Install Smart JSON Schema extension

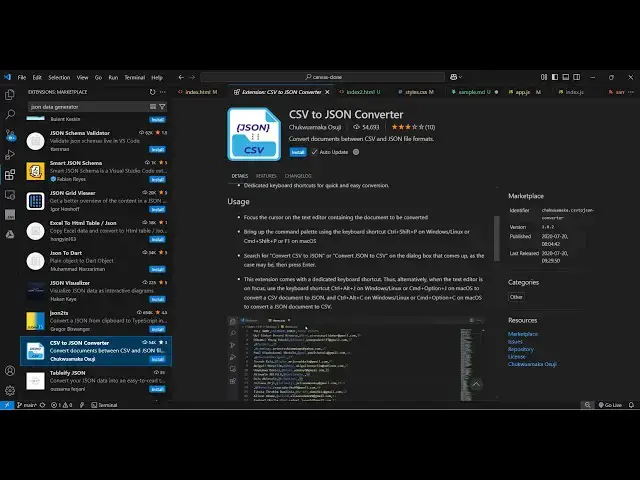click(158, 180)
